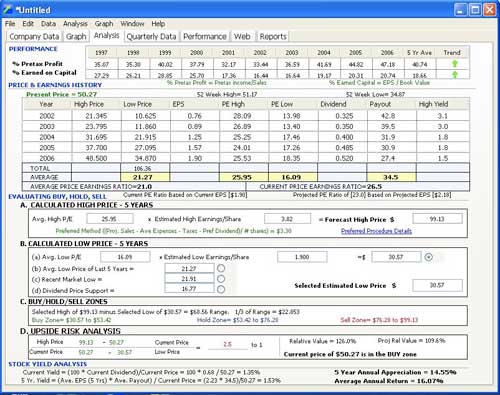Click the Hold Zone range text

pyautogui.click(x=237, y=320)
